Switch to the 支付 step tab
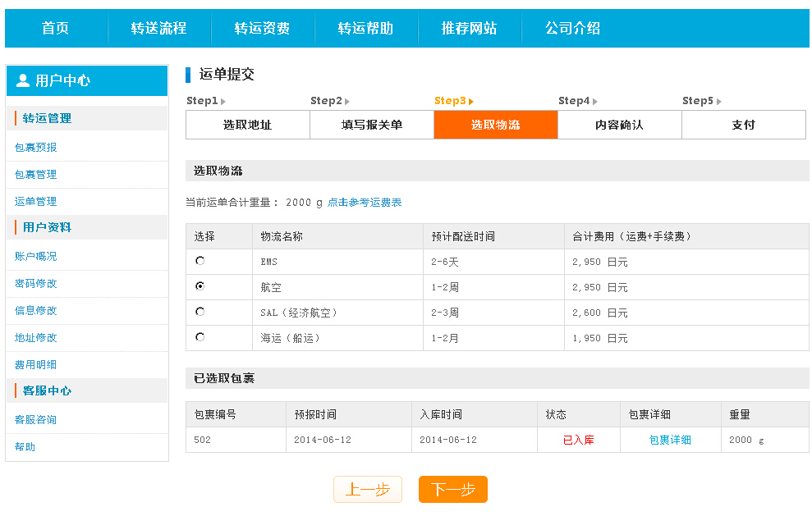 tap(743, 125)
